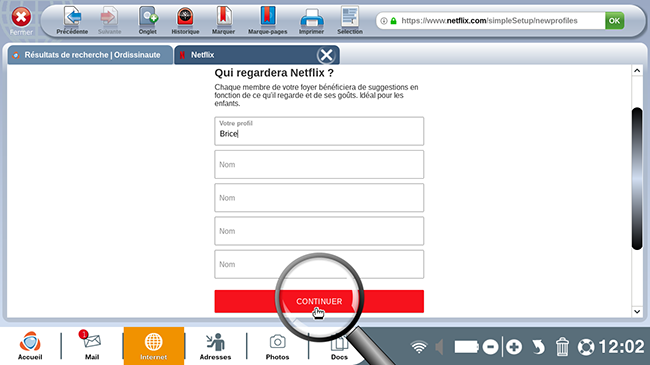
Task: Switch to Résultats de recherche Ordissinaute tab
Action: tap(90, 55)
